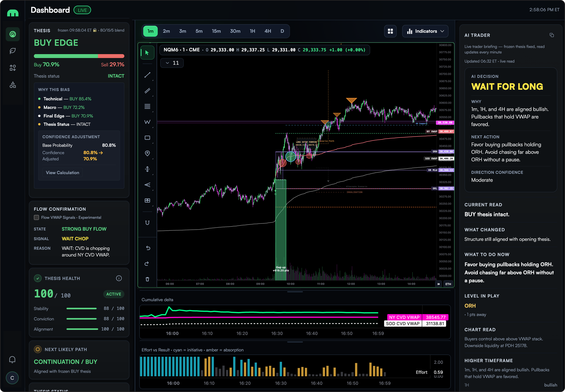Switch to the 3m timeframe
Image resolution: width=565 pixels, height=392 pixels.
pos(182,31)
